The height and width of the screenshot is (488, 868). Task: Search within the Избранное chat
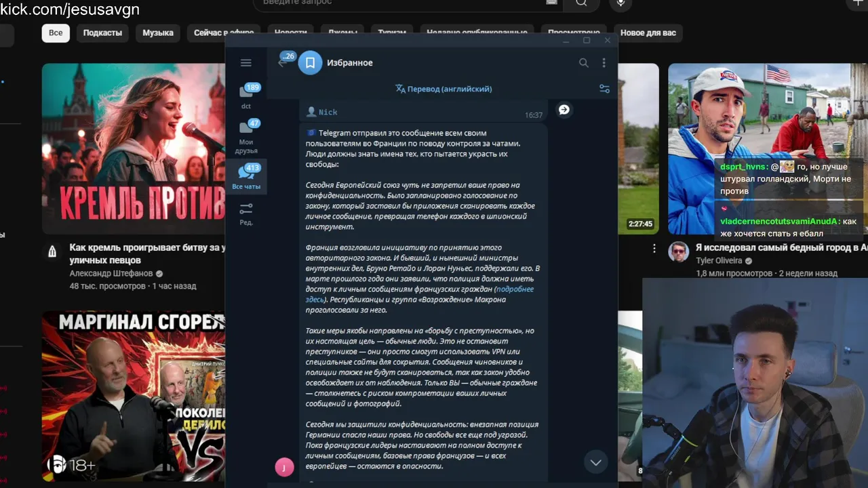[583, 63]
